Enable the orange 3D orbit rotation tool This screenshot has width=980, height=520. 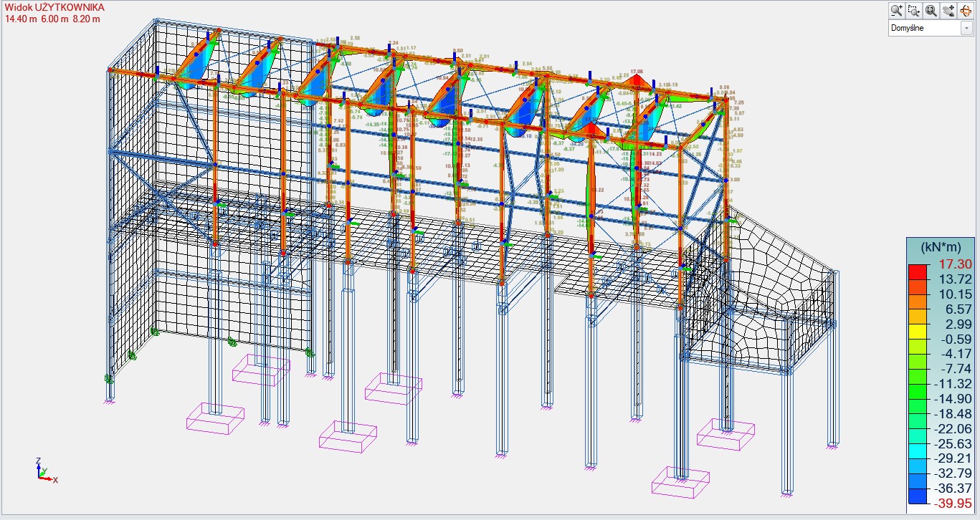tap(964, 10)
